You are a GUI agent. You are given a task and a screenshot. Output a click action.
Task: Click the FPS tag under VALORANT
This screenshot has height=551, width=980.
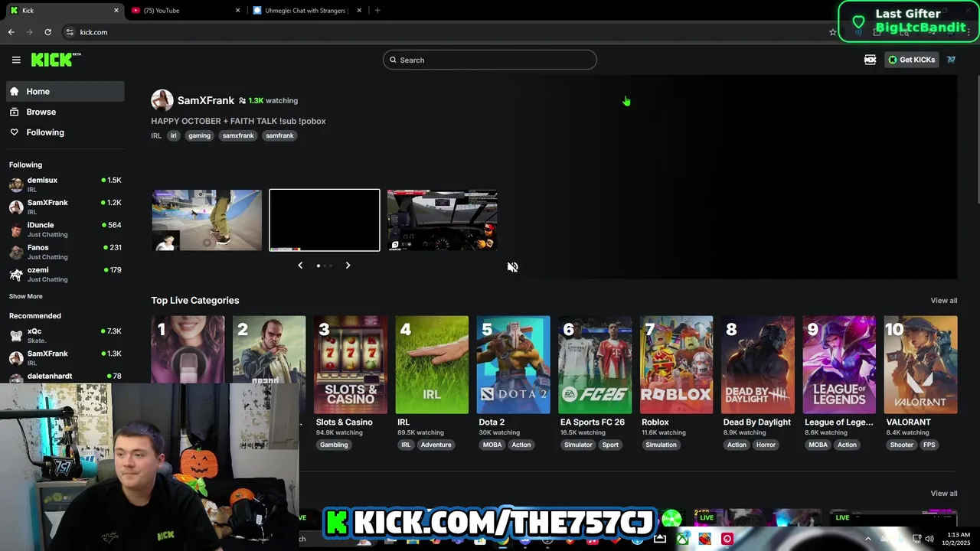[x=929, y=445]
